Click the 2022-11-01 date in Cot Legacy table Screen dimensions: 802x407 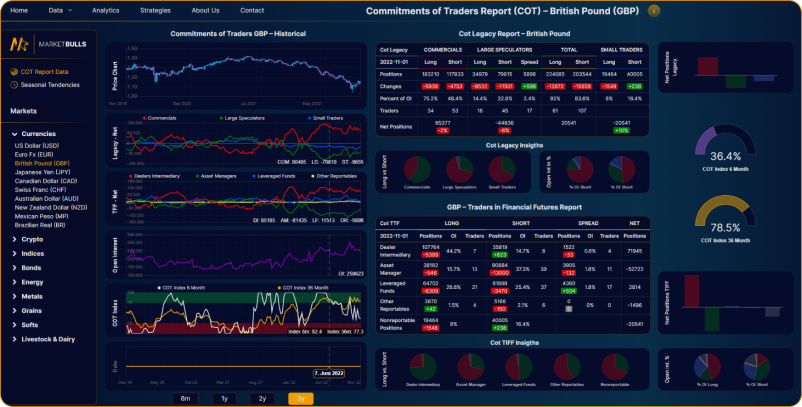pos(393,62)
